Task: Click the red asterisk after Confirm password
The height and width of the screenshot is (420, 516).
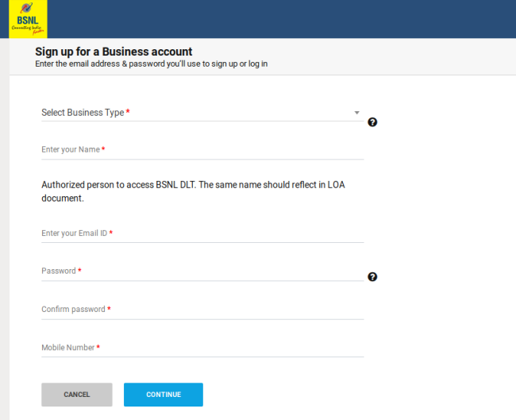Action: (109, 309)
